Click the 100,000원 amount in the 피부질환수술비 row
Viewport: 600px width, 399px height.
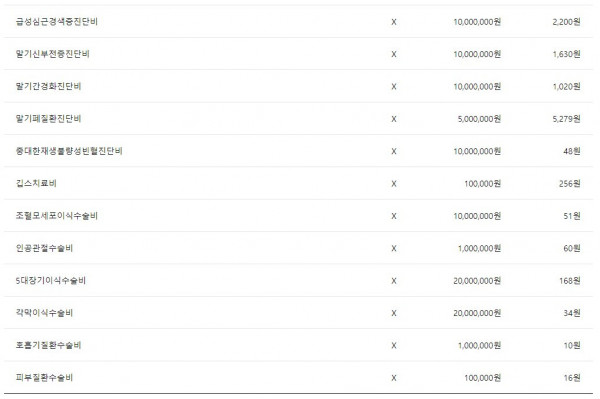(x=483, y=378)
